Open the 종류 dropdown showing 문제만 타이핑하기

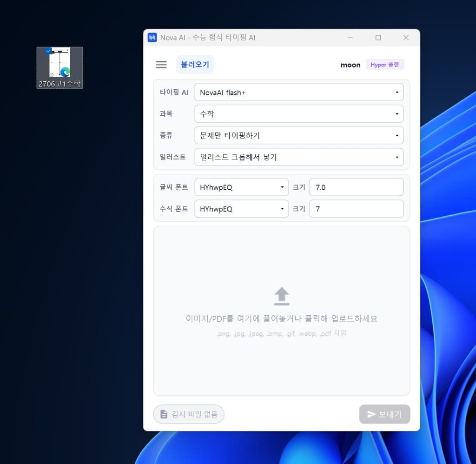coord(299,135)
